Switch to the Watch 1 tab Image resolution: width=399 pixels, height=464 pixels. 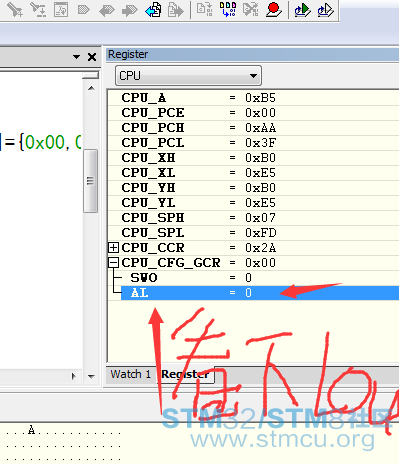pyautogui.click(x=130, y=374)
